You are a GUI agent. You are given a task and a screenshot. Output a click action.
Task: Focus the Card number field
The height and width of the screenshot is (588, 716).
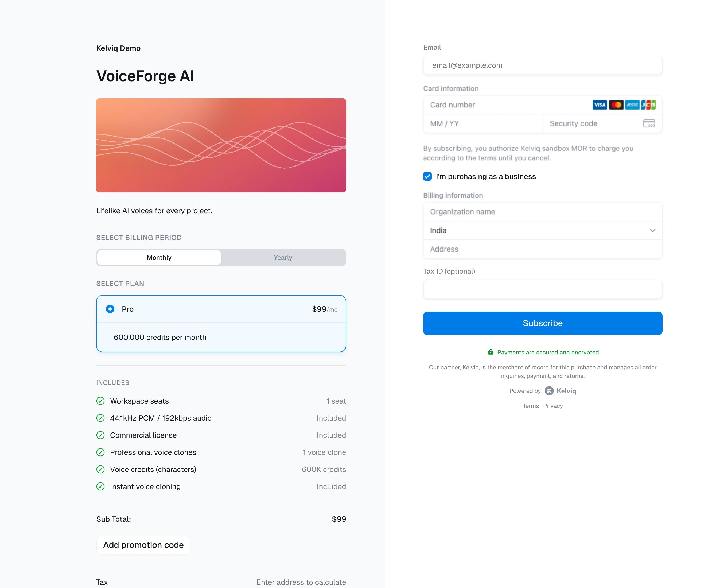(x=542, y=105)
